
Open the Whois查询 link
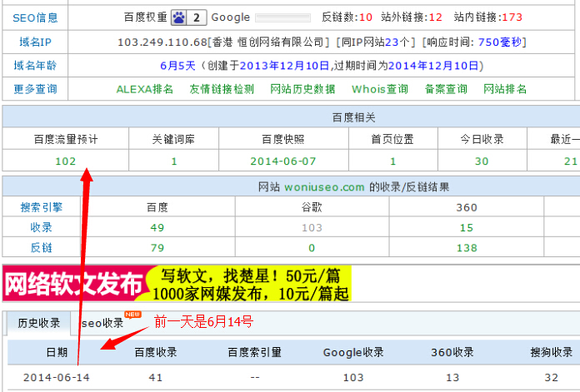[380, 89]
